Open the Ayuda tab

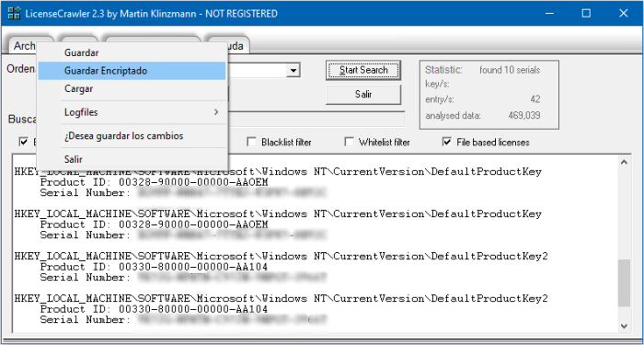pos(228,45)
